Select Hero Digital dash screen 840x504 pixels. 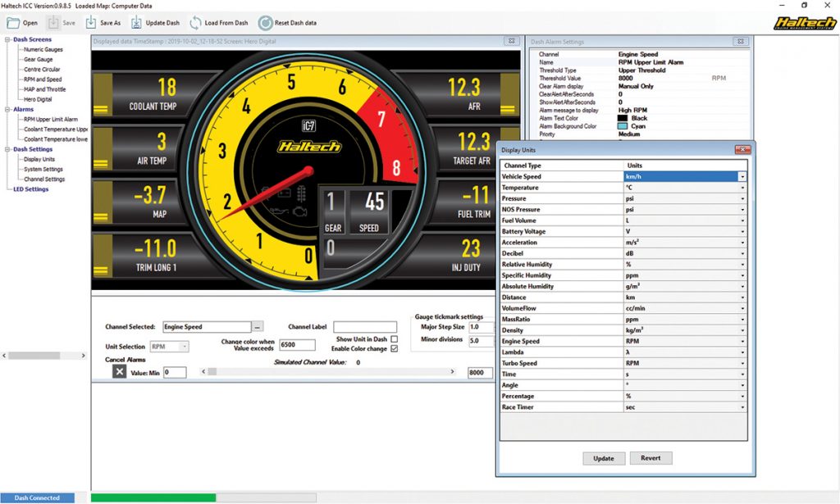(x=38, y=99)
